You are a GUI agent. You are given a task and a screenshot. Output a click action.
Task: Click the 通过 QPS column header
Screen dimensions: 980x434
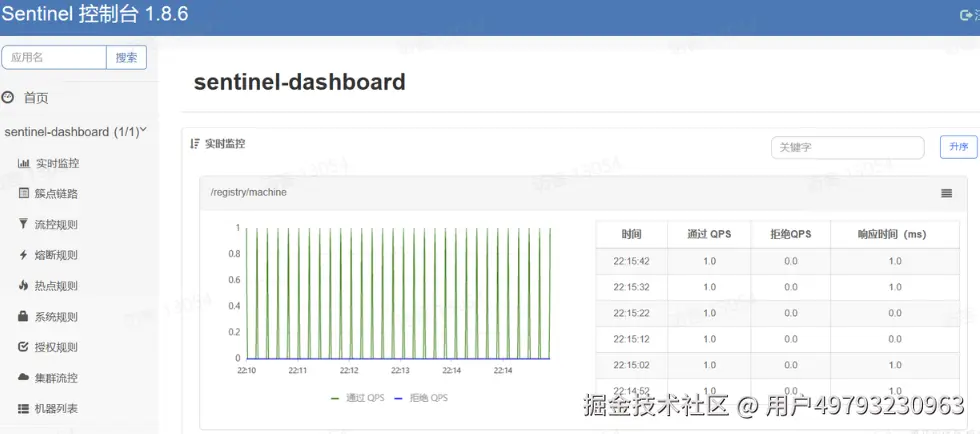[x=709, y=235]
